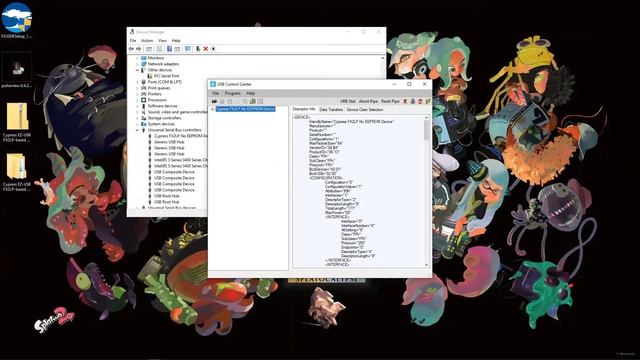Click the black down-arrow icon in Device Manager toolbar
This screenshot has width=640, height=360.
pos(213,49)
